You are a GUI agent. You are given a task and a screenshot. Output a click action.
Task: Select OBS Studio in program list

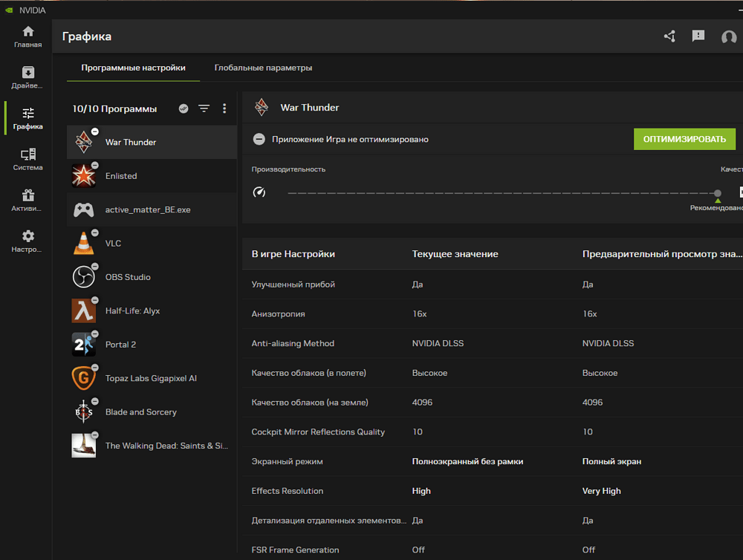pyautogui.click(x=152, y=277)
